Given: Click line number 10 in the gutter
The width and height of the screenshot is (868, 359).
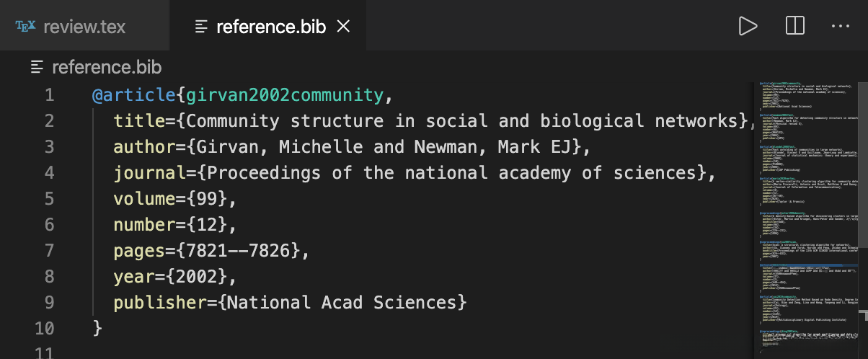Looking at the screenshot, I should (x=45, y=328).
